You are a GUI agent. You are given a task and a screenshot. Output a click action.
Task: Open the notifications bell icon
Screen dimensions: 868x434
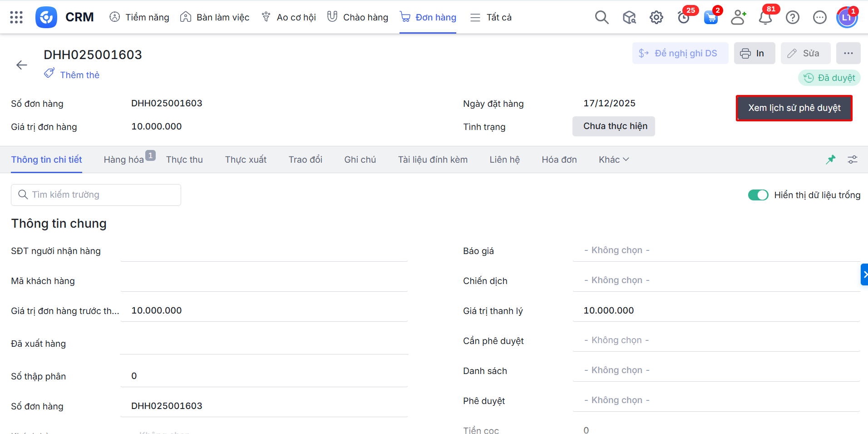point(765,17)
